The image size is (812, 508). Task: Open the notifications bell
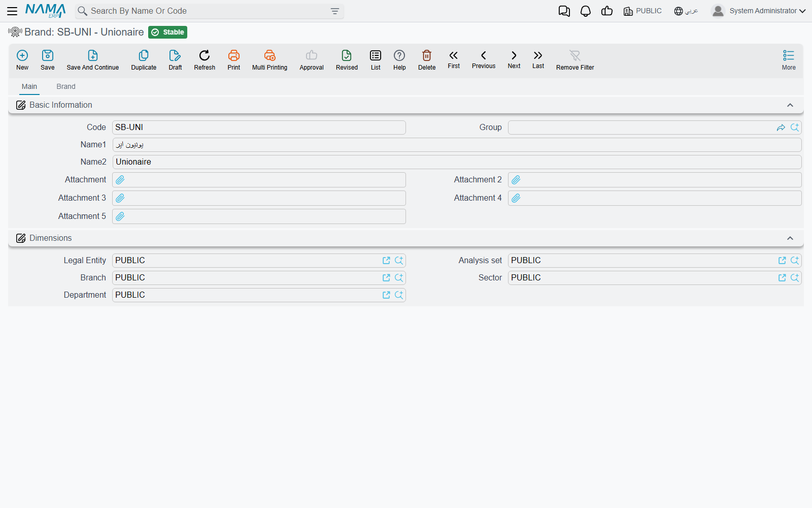click(586, 11)
